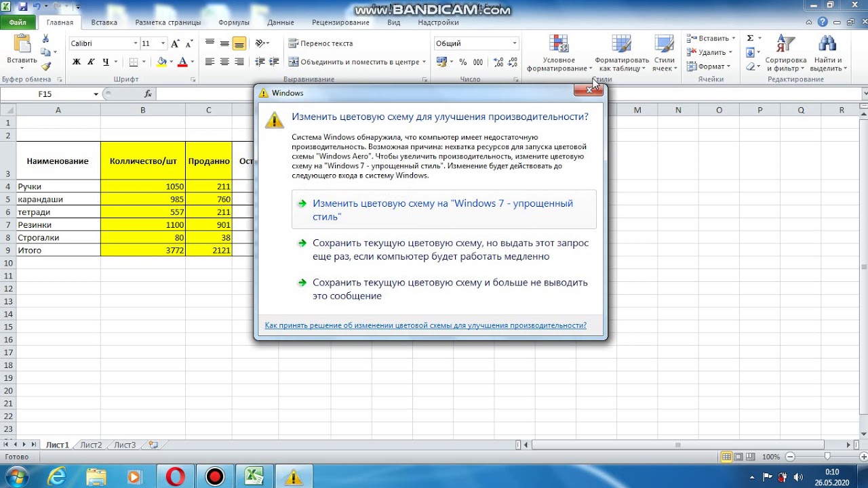
Task: Click the Shrink Font icon
Action: [189, 43]
